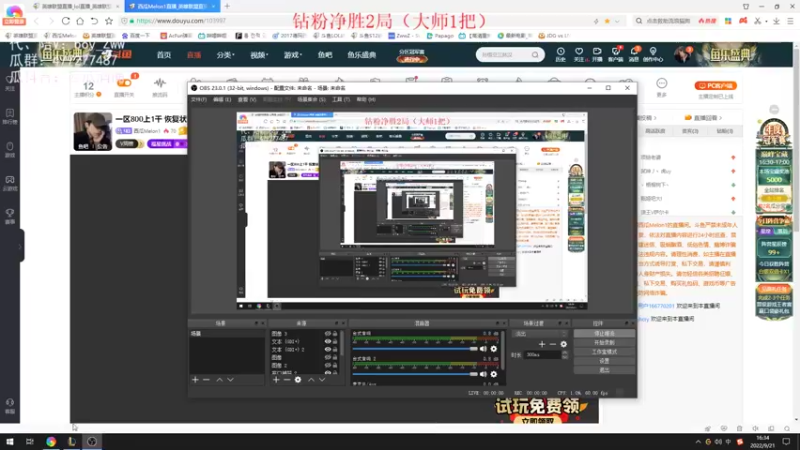Open OBS from Windows taskbar

tap(92, 442)
